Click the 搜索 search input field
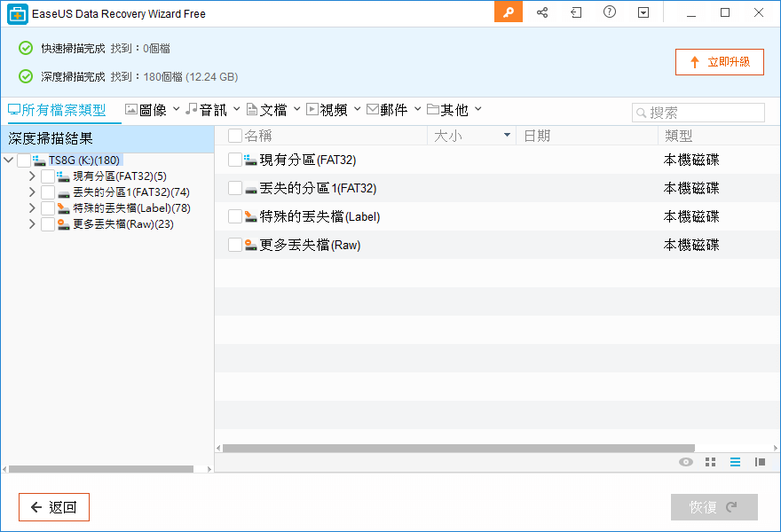 click(x=705, y=113)
